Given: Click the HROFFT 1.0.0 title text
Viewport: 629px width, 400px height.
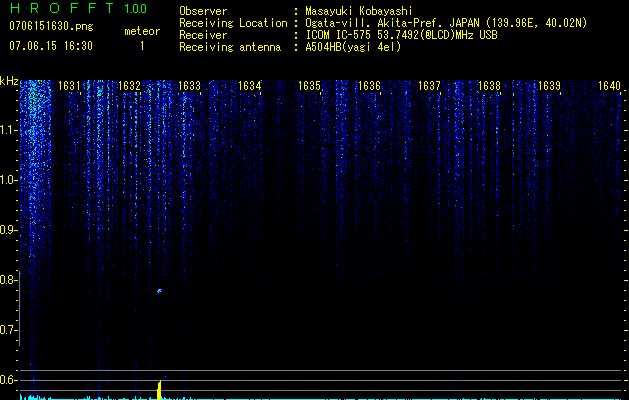Looking at the screenshot, I should (78, 8).
